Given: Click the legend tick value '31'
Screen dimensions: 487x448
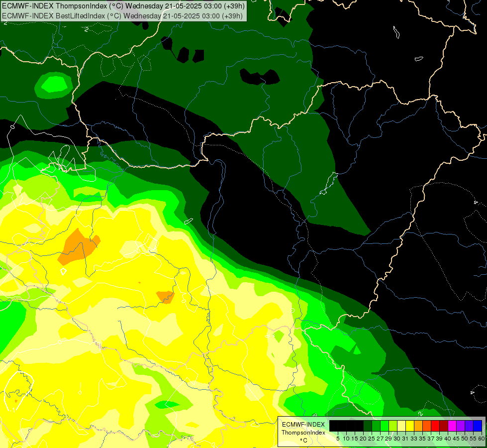Looking at the screenshot, I should pyautogui.click(x=405, y=439).
